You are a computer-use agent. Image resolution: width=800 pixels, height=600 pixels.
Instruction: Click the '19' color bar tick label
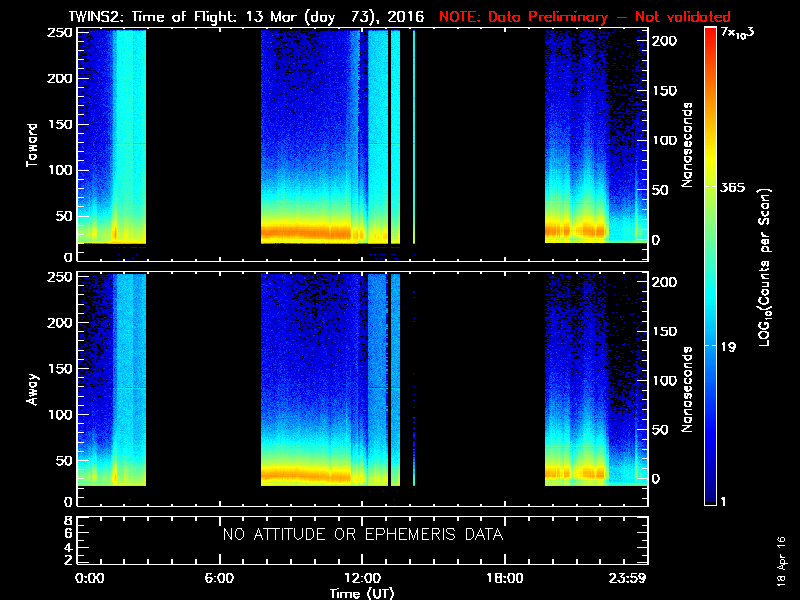pos(729,345)
